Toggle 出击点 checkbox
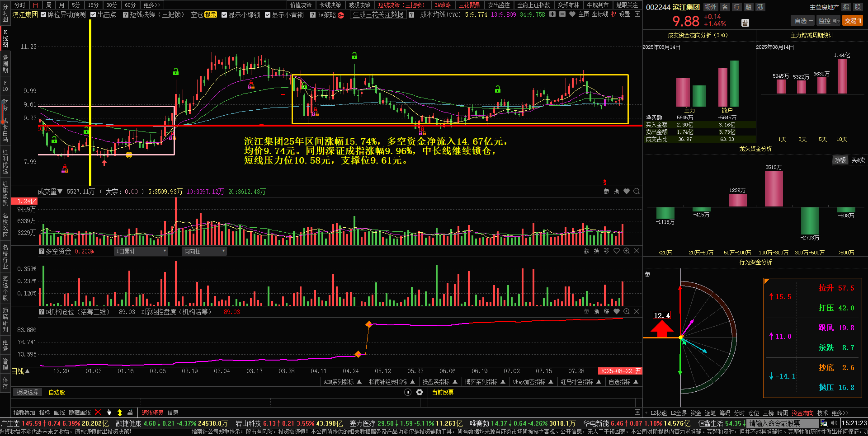Screen dimensions: 868x436 coord(93,15)
